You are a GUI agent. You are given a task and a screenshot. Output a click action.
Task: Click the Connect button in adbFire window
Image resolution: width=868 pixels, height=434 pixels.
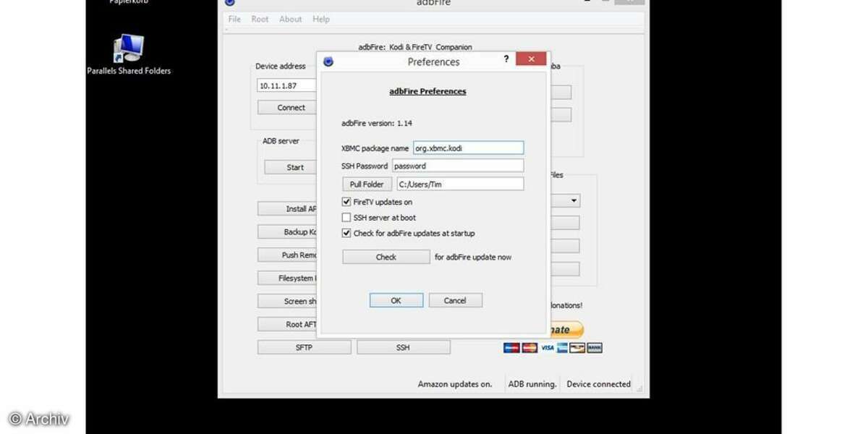pyautogui.click(x=287, y=107)
